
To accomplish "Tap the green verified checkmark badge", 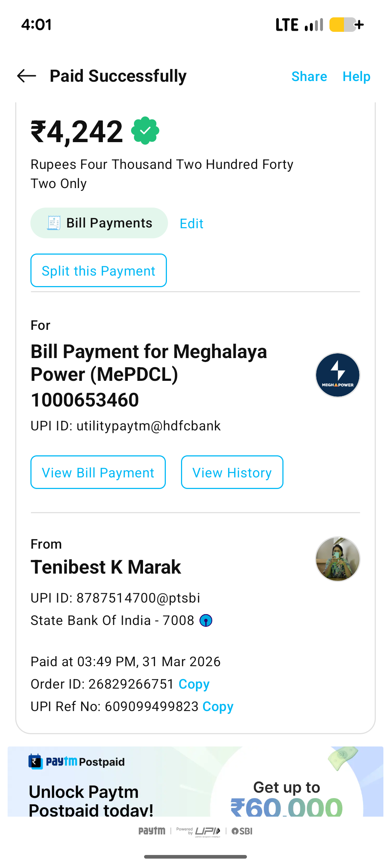I will click(x=145, y=131).
